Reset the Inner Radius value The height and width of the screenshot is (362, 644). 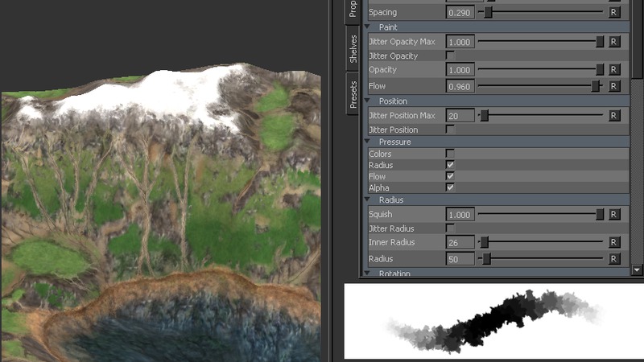[x=614, y=243]
